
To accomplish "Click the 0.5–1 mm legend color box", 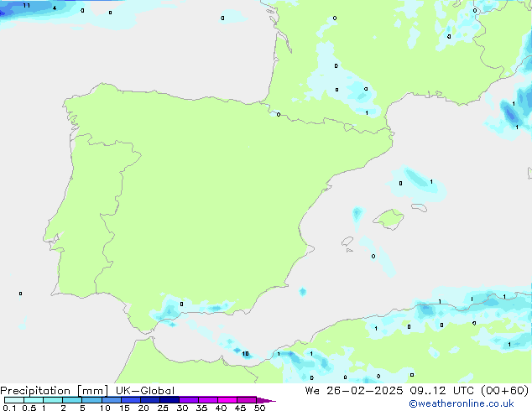I will pos(34,400).
